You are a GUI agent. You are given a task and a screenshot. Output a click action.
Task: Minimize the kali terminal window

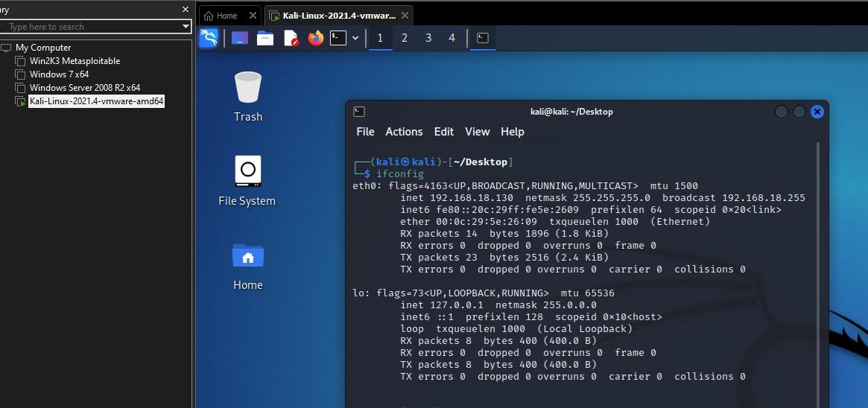[x=782, y=112]
